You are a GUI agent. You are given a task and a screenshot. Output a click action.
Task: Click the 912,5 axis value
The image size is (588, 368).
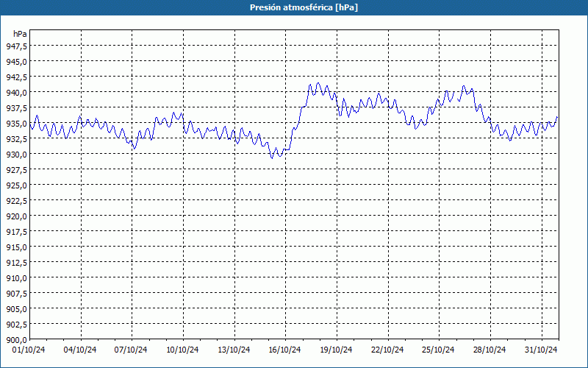tap(16, 263)
